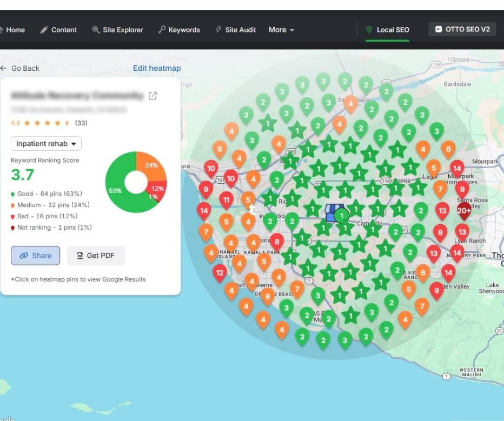The width and height of the screenshot is (504, 421).
Task: Open the OTTO SEO V2 selector
Action: pos(462,29)
